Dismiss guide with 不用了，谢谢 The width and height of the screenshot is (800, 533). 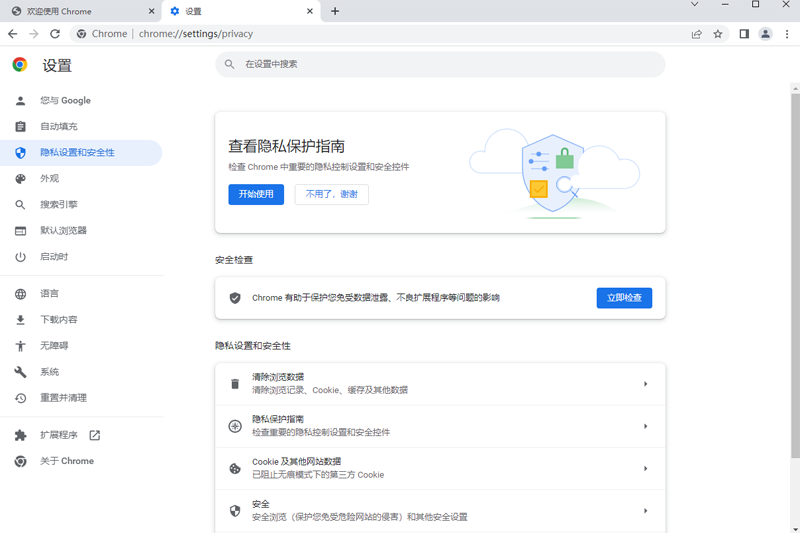(331, 194)
